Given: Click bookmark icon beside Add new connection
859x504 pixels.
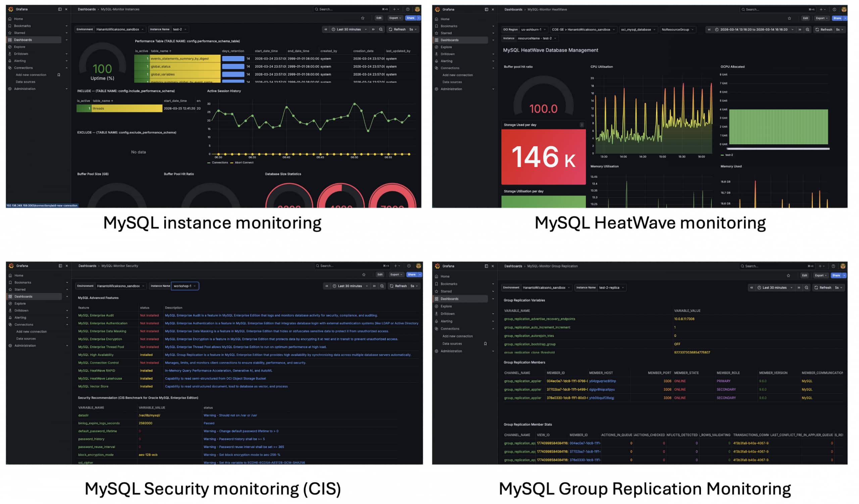Looking at the screenshot, I should coord(59,75).
